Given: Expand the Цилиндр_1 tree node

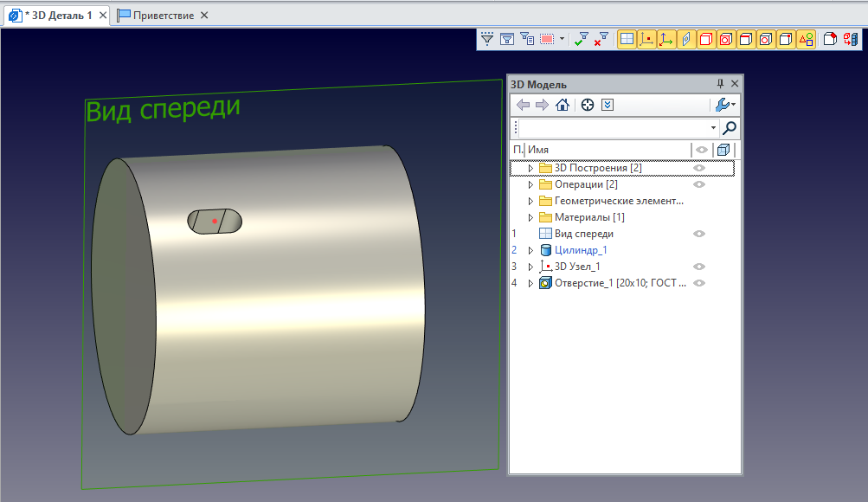Looking at the screenshot, I should 530,250.
